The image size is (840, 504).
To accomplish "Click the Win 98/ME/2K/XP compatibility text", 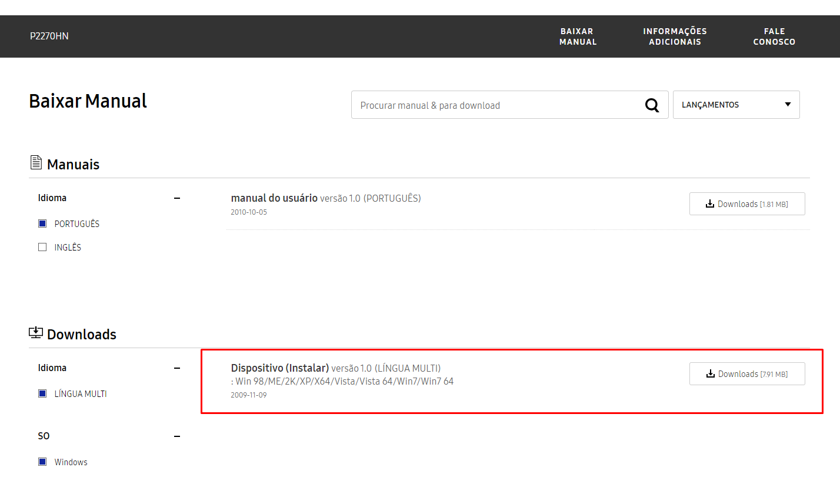I will click(342, 381).
